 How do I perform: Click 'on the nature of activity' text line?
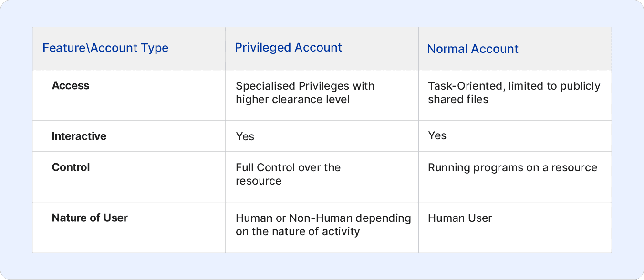(x=298, y=232)
